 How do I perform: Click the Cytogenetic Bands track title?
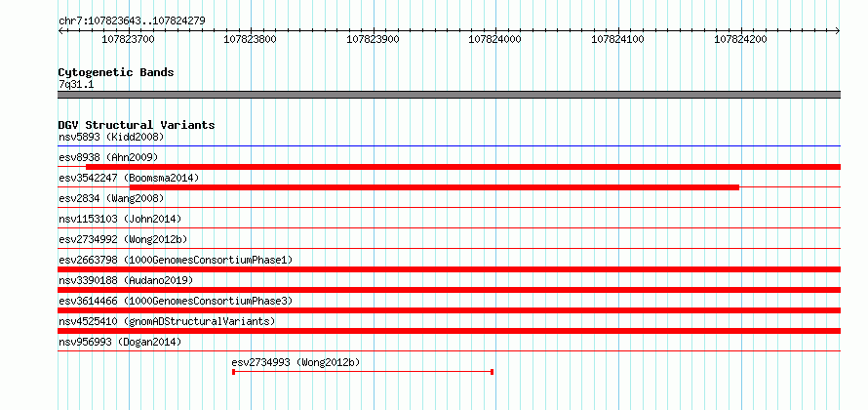click(x=116, y=72)
